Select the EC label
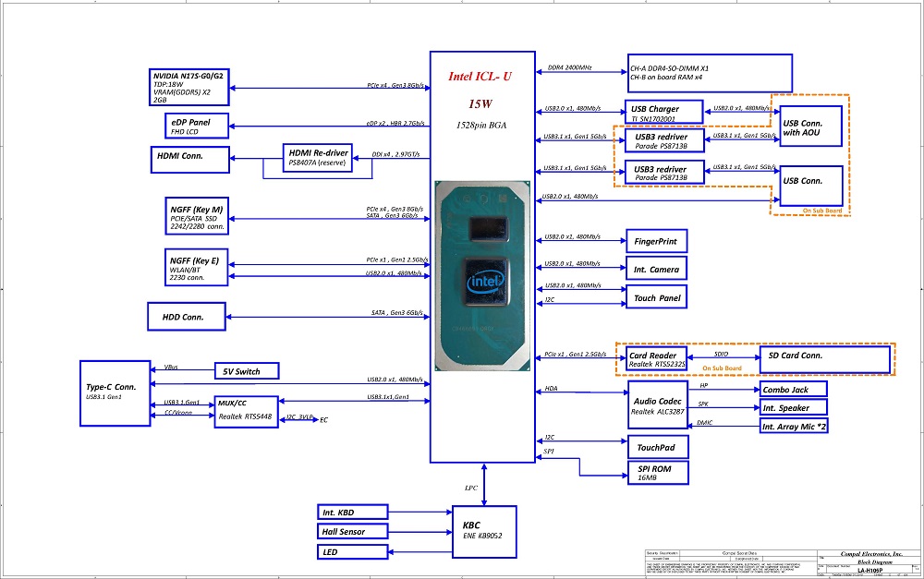This screenshot has width=924, height=579. (x=324, y=420)
